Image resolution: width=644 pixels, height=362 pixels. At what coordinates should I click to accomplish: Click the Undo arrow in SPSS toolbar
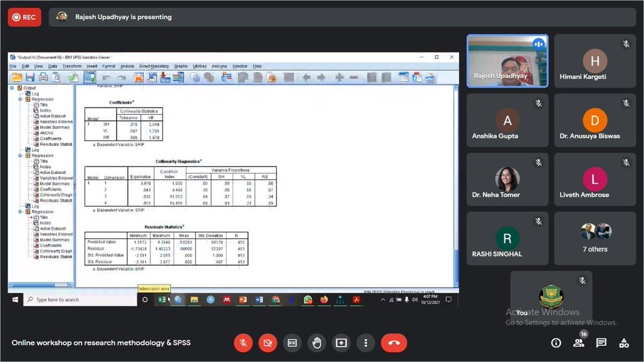tap(106, 78)
